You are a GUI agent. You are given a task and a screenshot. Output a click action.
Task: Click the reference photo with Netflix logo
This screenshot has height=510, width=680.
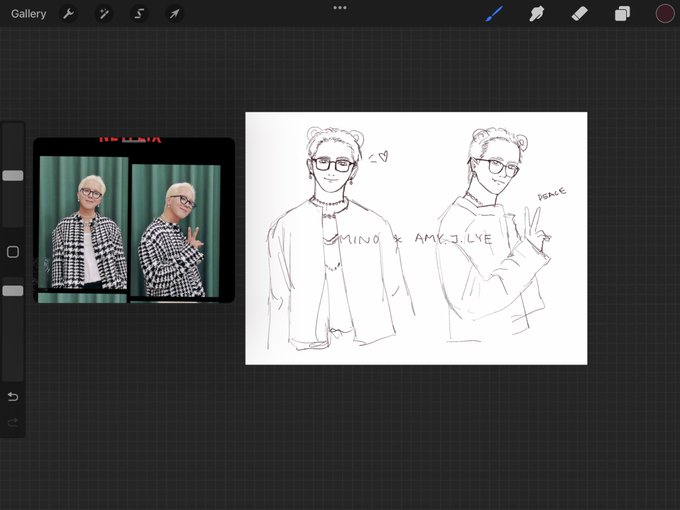tap(134, 220)
